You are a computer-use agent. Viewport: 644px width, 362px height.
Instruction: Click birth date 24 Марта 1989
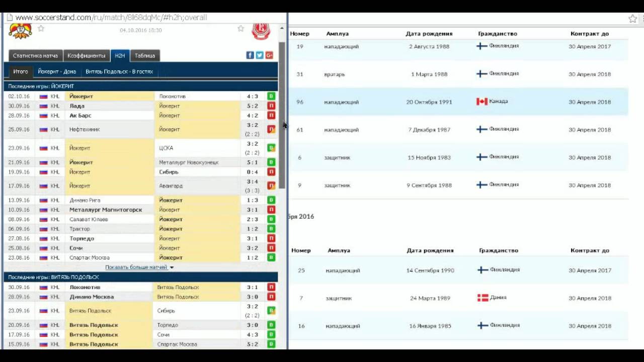pos(430,298)
